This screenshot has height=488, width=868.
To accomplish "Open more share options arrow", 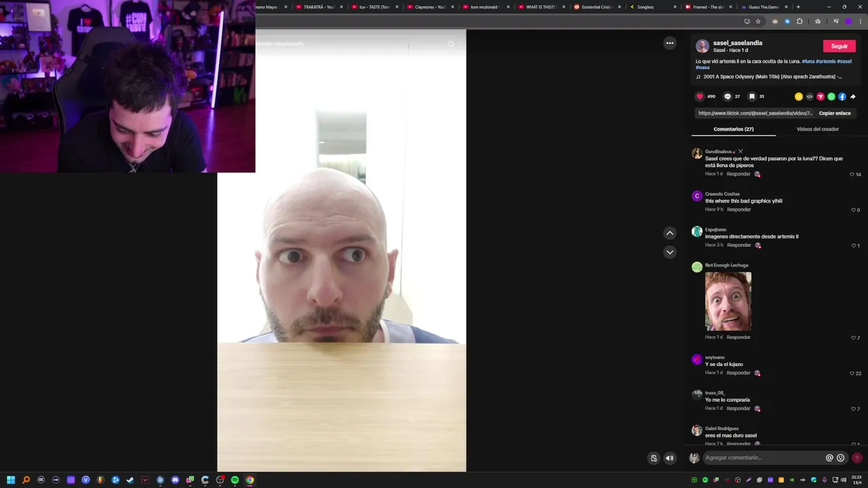I will coord(853,96).
